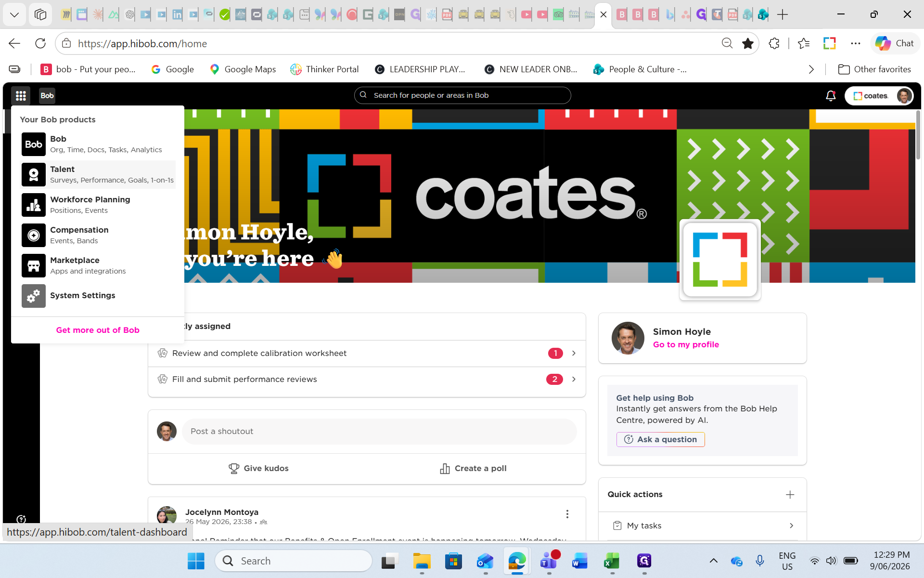Image resolution: width=924 pixels, height=578 pixels.
Task: Search for people or areas in Bob
Action: 462,95
